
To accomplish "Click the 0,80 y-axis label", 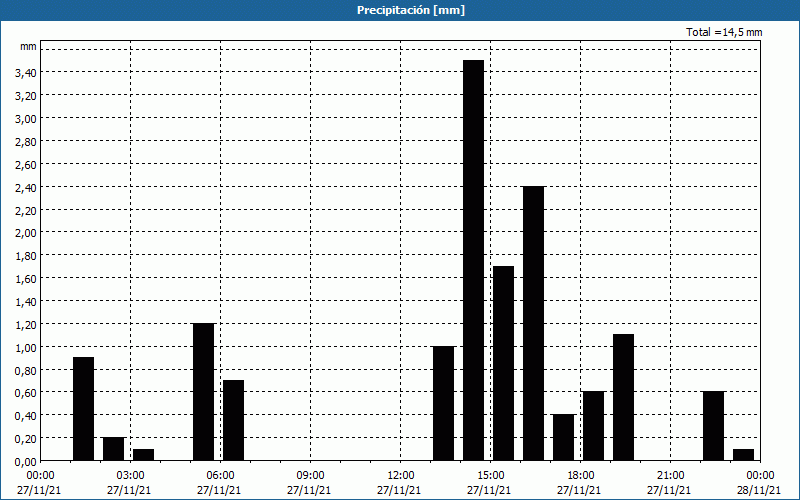I will (26, 371).
